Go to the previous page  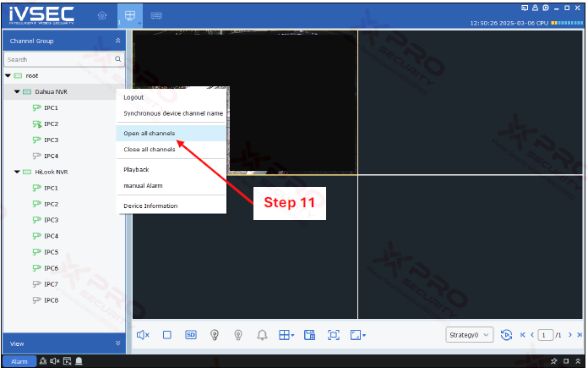click(x=532, y=335)
